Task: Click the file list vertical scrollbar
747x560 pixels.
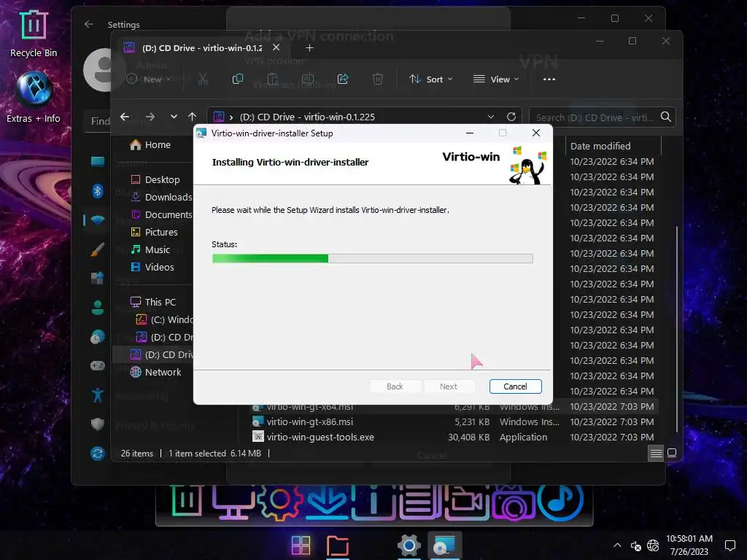Action: coord(676,329)
